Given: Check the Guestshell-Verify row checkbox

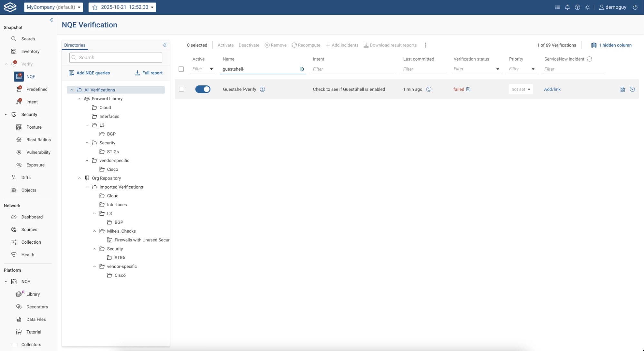Looking at the screenshot, I should (x=181, y=89).
